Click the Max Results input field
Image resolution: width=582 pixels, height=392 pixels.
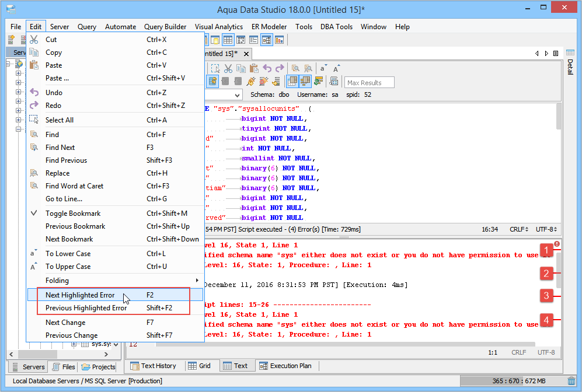370,82
